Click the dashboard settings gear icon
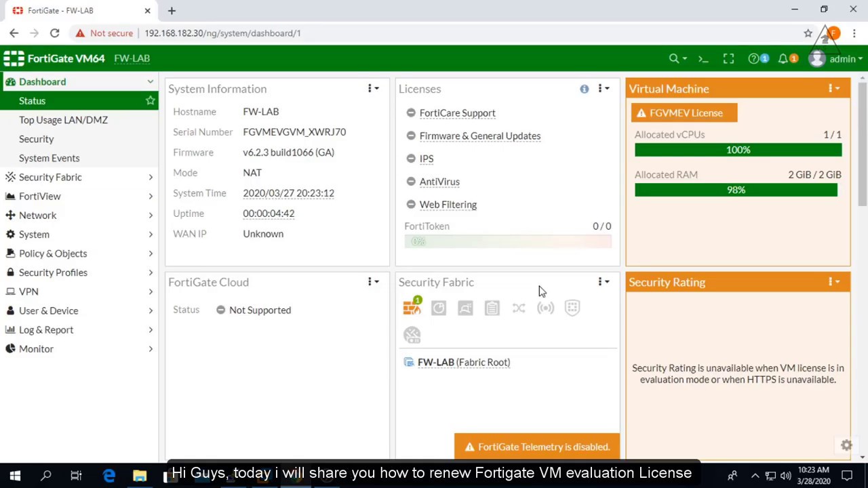The width and height of the screenshot is (868, 488). pyautogui.click(x=846, y=445)
